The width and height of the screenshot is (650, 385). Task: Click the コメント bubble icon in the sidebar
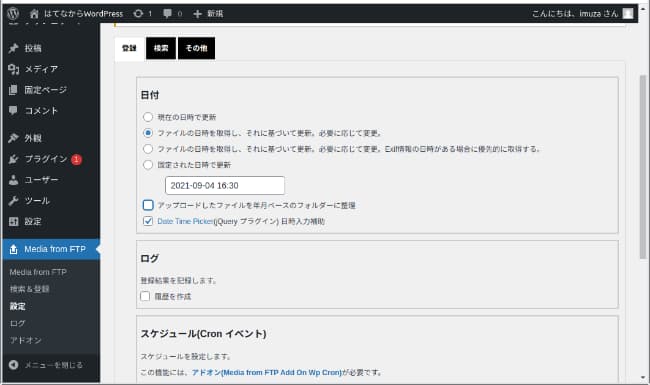13,111
